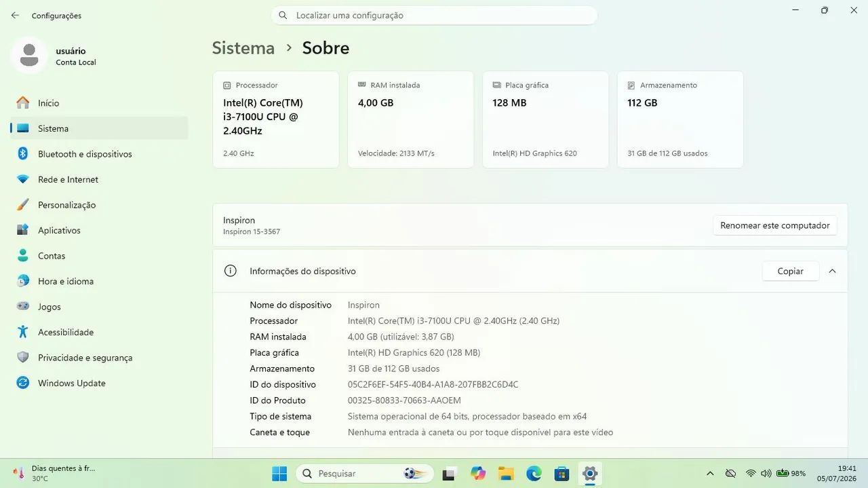Open Privacidade e segurança settings

(x=99, y=358)
